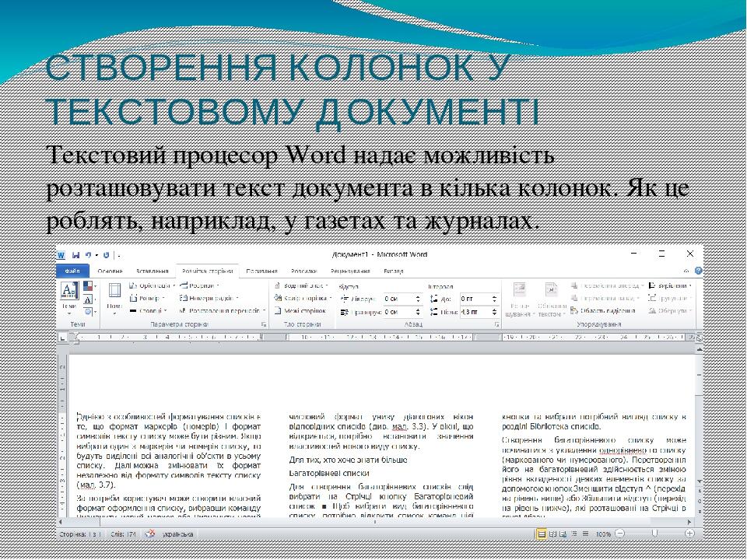Screen dimensions: 747x560
Task: Open the Themes (Теми) gallery button
Action: tap(69, 298)
